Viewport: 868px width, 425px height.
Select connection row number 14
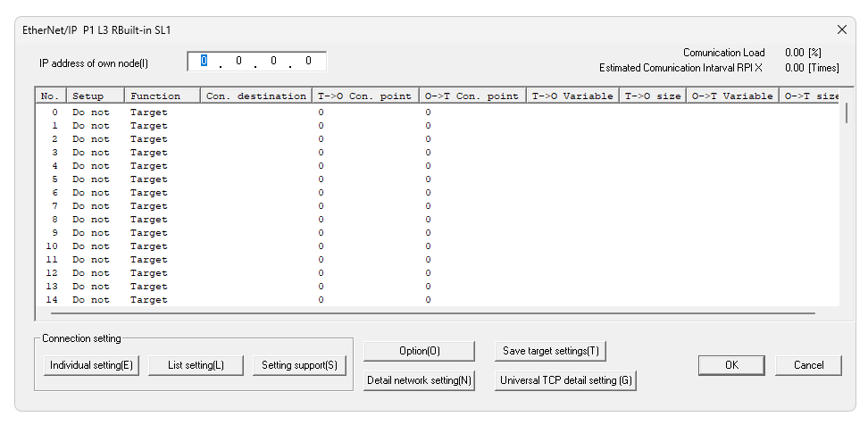(438, 300)
